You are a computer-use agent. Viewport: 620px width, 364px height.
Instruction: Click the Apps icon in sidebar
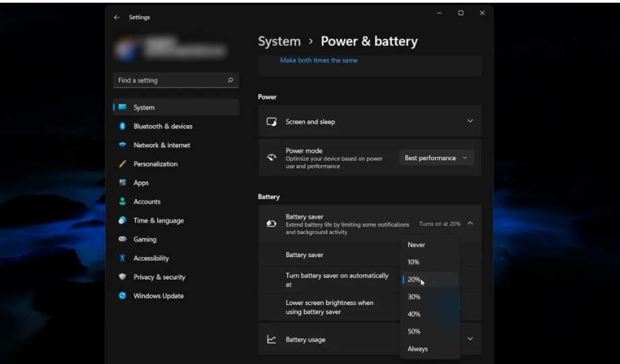pyautogui.click(x=123, y=182)
